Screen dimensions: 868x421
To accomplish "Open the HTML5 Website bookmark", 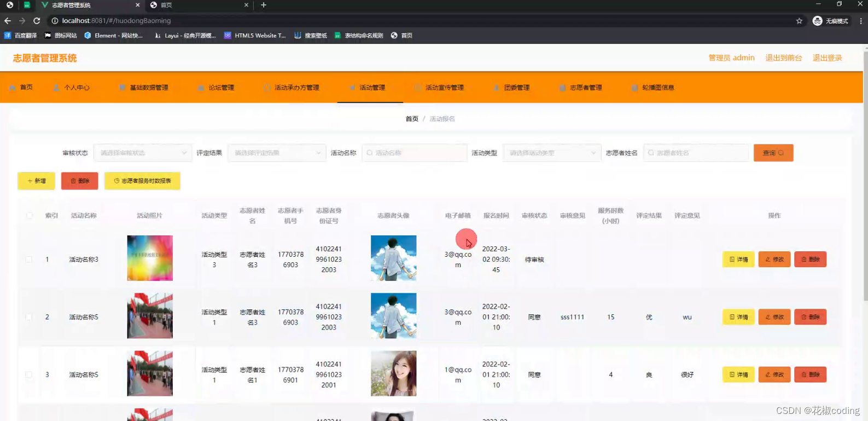I will coord(255,36).
